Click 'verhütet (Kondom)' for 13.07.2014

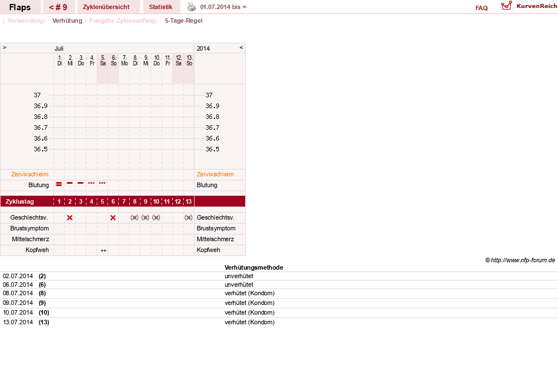coord(250,322)
